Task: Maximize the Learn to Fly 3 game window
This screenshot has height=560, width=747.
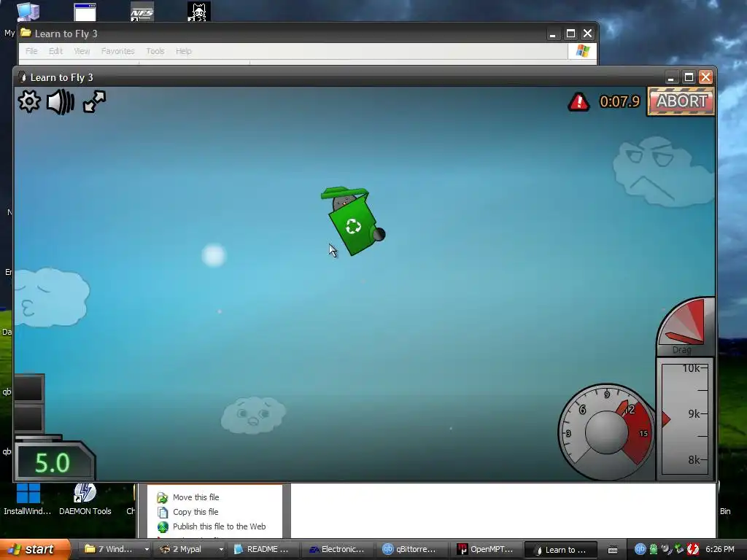Action: click(x=689, y=77)
